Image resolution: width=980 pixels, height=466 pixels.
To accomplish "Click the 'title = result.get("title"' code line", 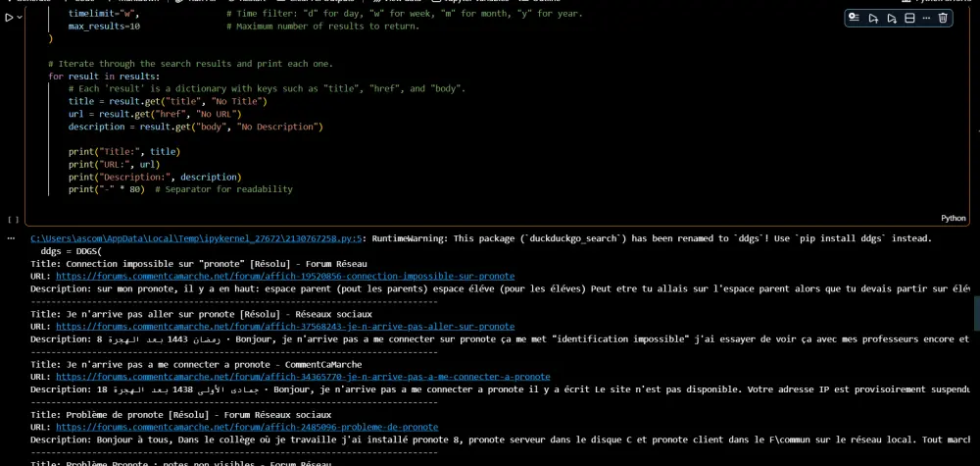I will (x=168, y=101).
